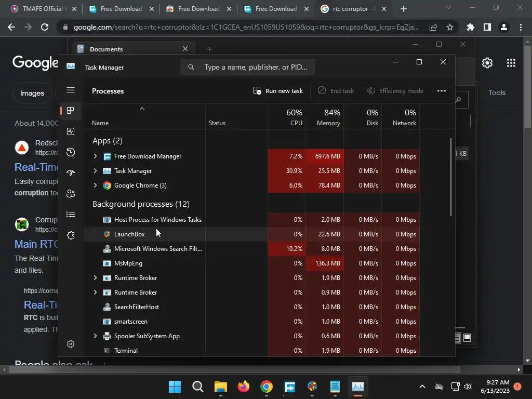Click Run new task button
Image resolution: width=532 pixels, height=399 pixels.
coord(278,90)
